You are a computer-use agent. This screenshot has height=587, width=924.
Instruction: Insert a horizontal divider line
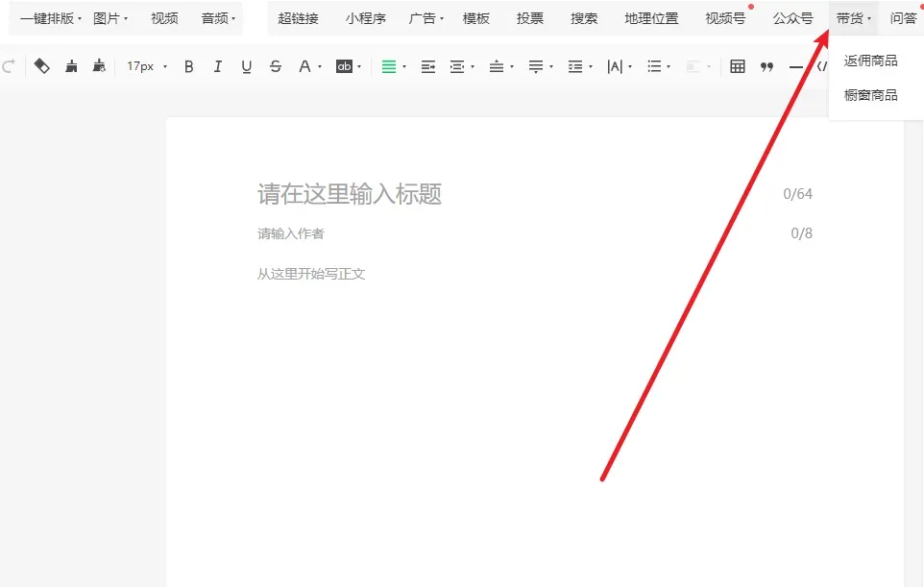[x=795, y=67]
